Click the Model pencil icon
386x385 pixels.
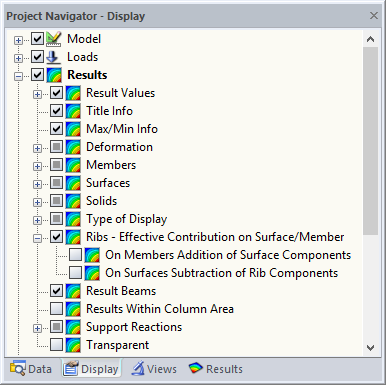pos(54,39)
